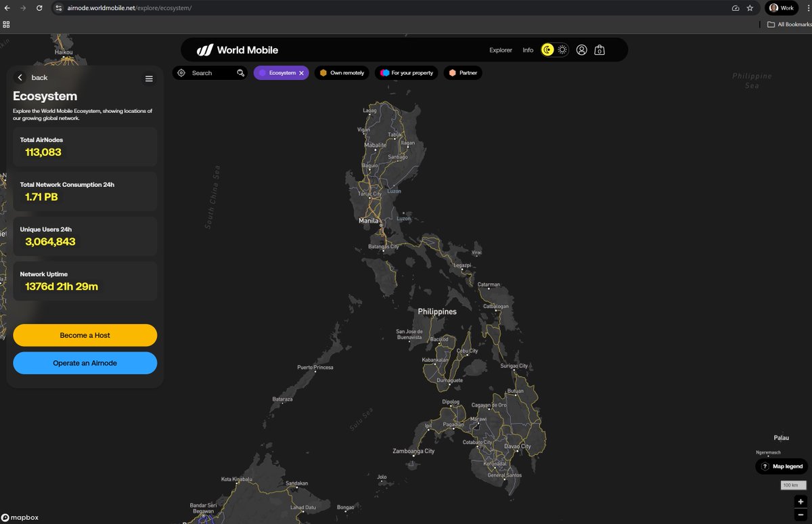812x524 pixels.
Task: Select the For your property filter
Action: (407, 72)
